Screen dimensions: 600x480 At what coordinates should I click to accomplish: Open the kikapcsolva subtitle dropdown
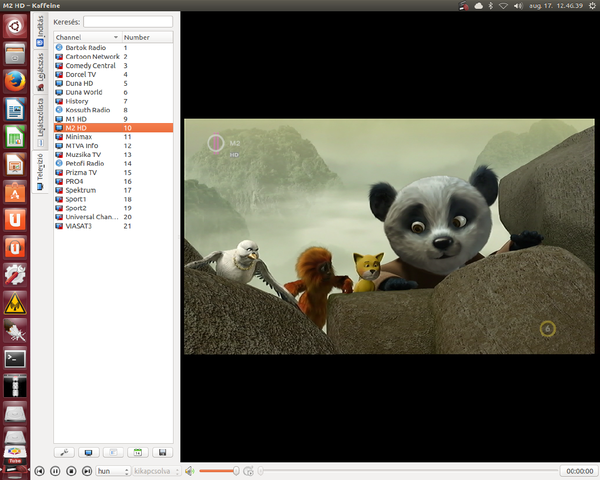pyautogui.click(x=156, y=471)
